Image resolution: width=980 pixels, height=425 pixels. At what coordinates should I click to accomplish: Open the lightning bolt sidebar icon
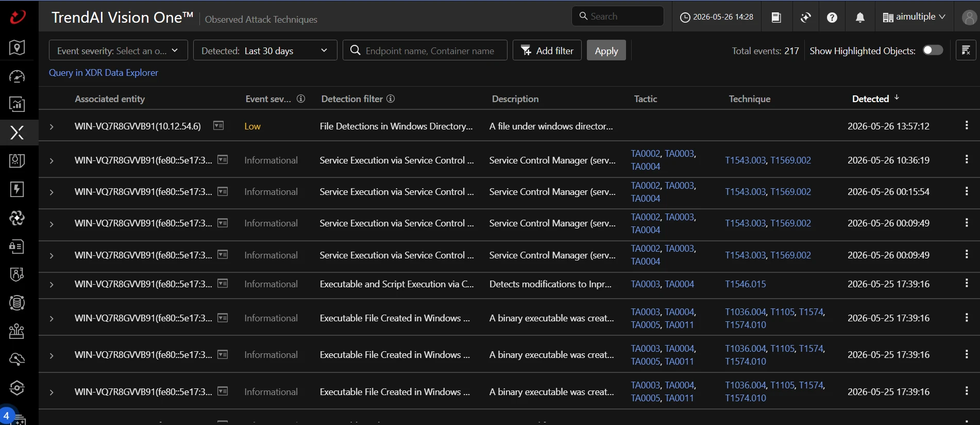17,189
